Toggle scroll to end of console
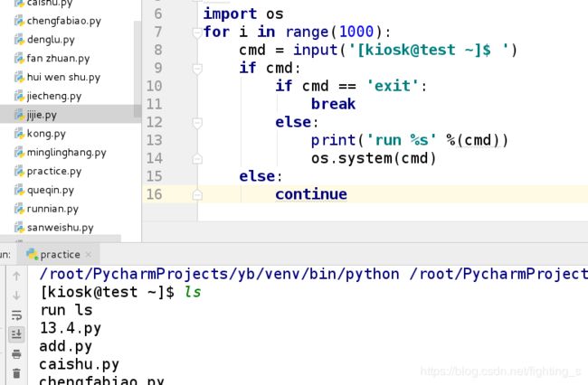 (x=16, y=333)
